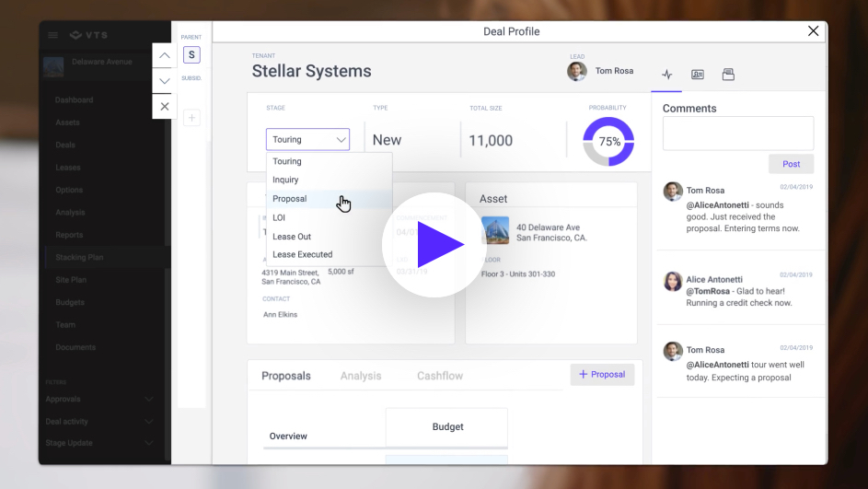This screenshot has width=868, height=489.
Task: Post the comment
Action: (791, 164)
